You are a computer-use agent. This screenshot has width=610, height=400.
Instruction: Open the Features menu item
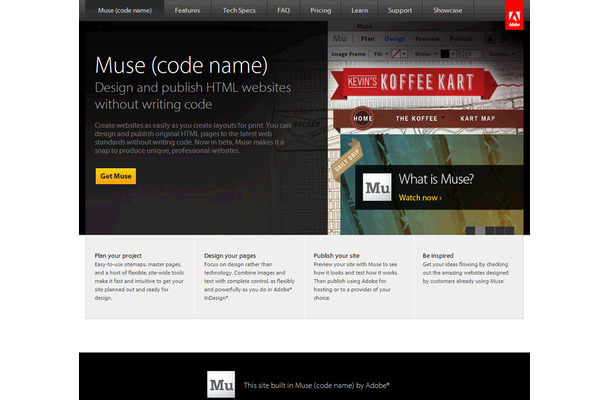tap(187, 11)
